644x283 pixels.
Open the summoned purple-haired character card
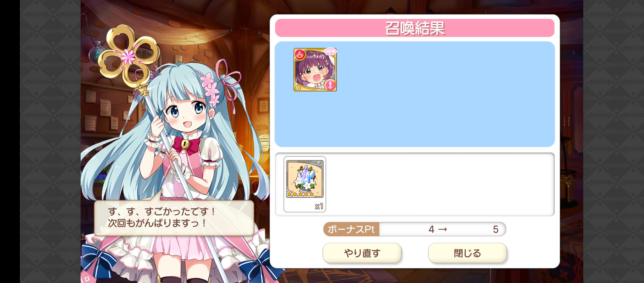click(315, 70)
